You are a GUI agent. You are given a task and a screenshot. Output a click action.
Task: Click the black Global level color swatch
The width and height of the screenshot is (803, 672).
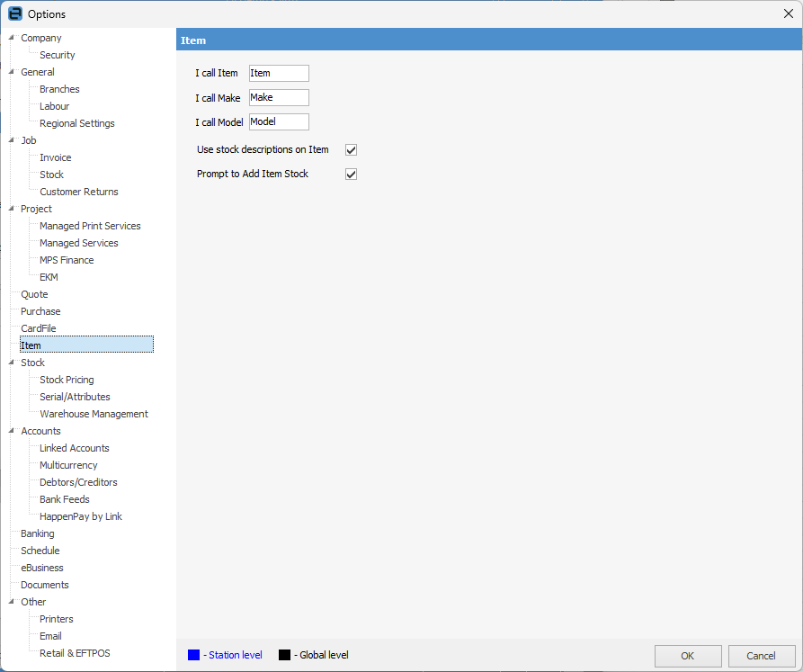coord(284,655)
